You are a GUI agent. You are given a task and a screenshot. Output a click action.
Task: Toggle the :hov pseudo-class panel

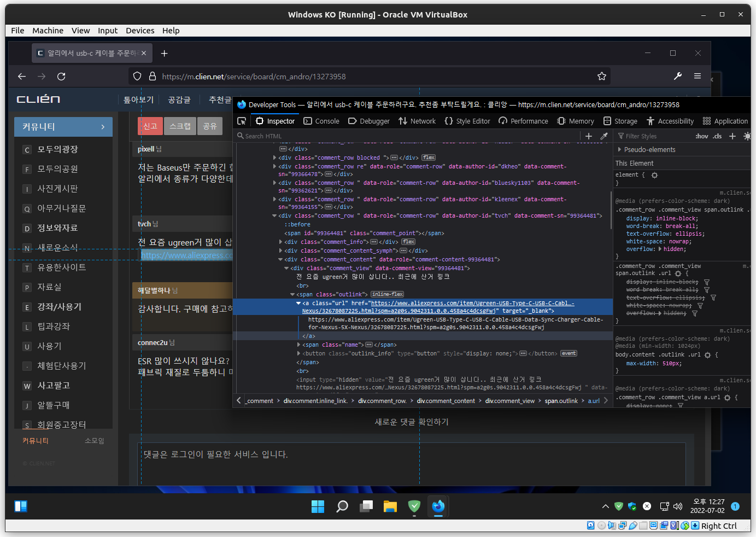tap(701, 136)
